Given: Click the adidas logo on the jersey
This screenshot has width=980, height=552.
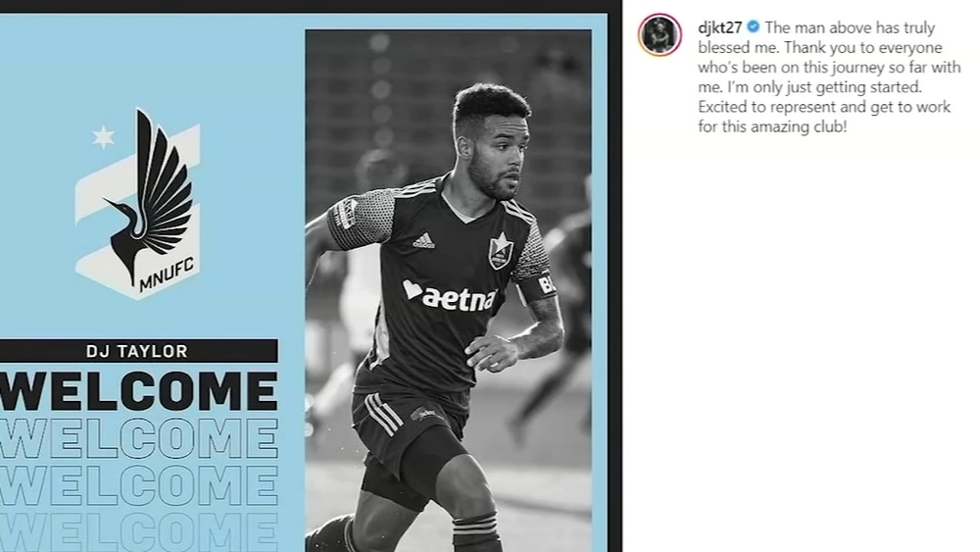Looking at the screenshot, I should point(423,240).
